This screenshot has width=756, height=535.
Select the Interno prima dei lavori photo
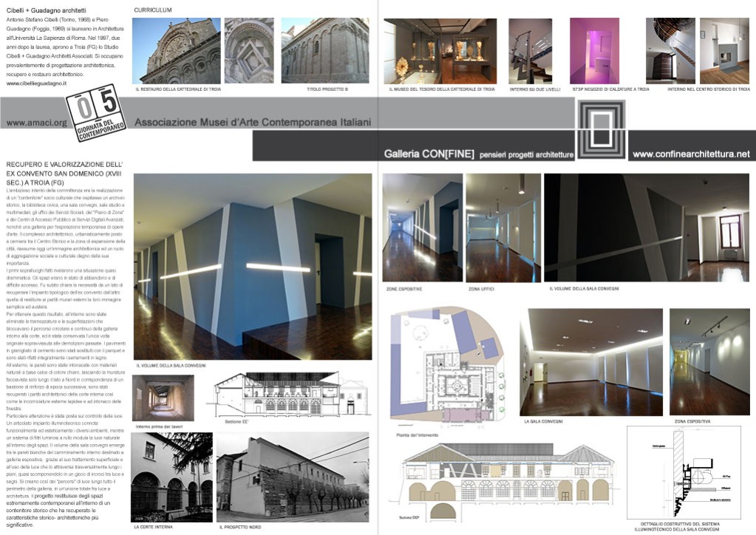click(164, 399)
